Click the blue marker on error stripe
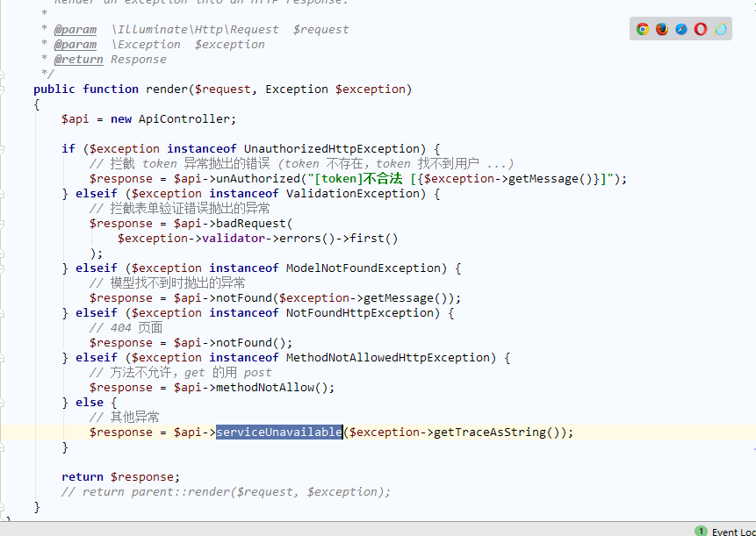 coord(754,449)
